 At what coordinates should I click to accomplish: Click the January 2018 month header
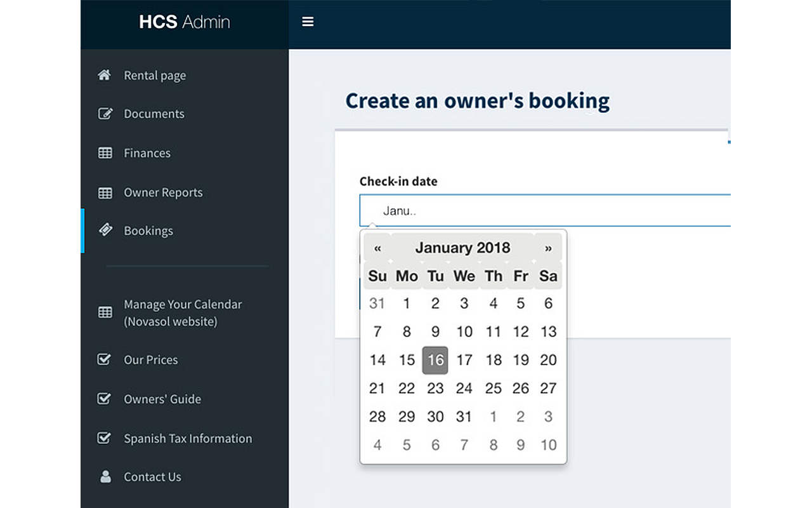(462, 248)
